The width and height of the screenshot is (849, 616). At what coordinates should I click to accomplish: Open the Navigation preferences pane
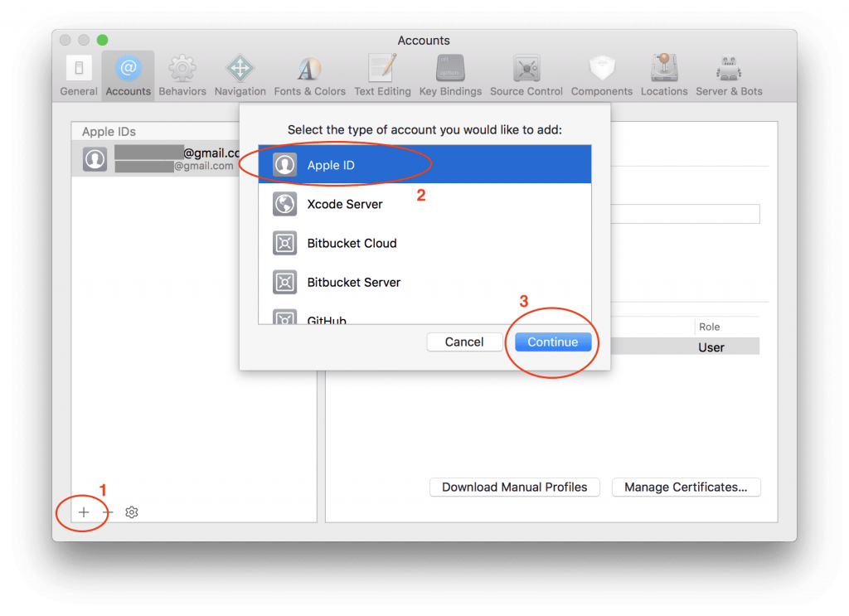(x=240, y=75)
